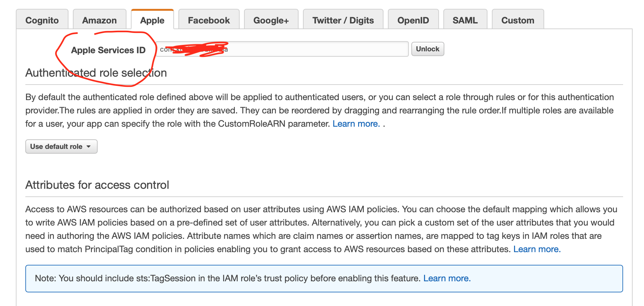Open the OpenID tab
Screen dimensions: 644x306
[x=413, y=20]
